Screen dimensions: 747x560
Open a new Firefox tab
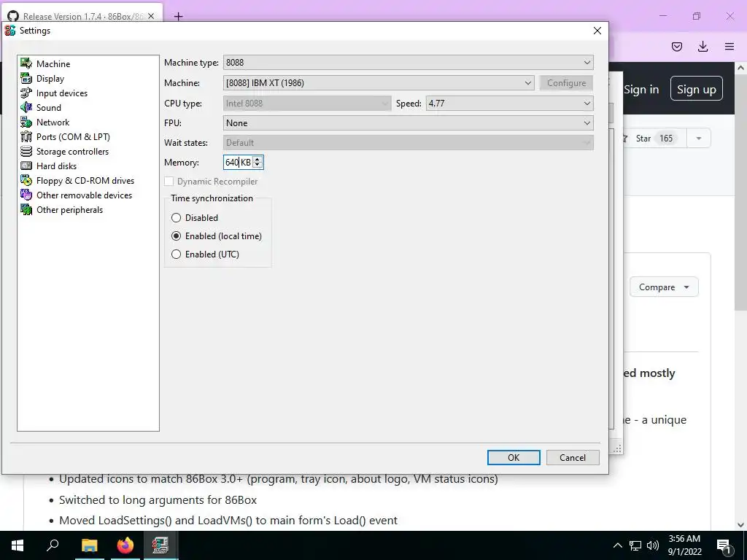click(x=178, y=17)
